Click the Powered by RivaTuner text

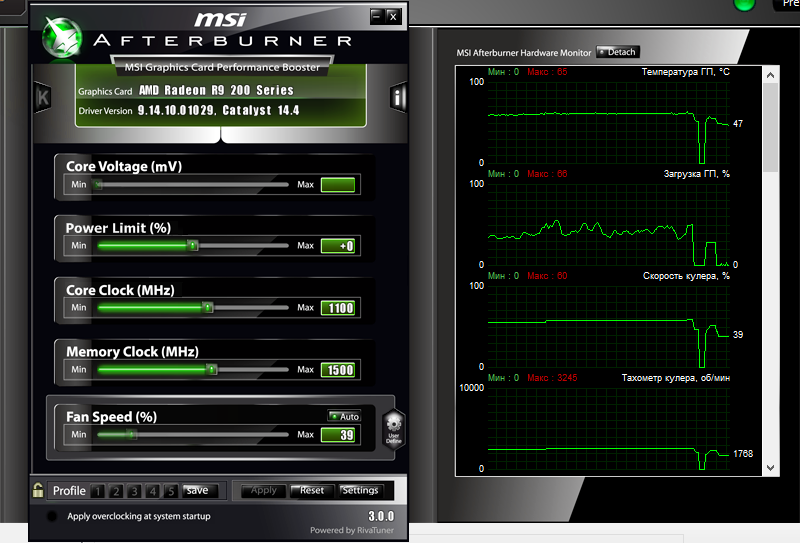coord(352,530)
